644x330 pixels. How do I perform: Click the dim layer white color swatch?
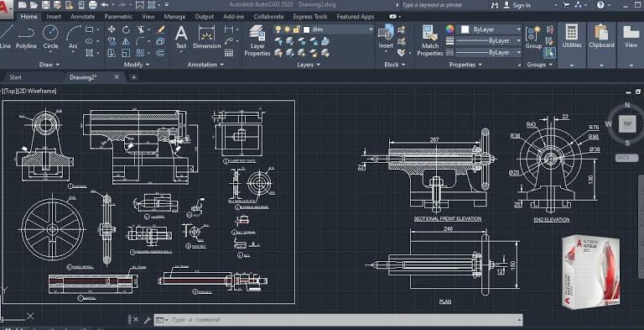pyautogui.click(x=306, y=29)
